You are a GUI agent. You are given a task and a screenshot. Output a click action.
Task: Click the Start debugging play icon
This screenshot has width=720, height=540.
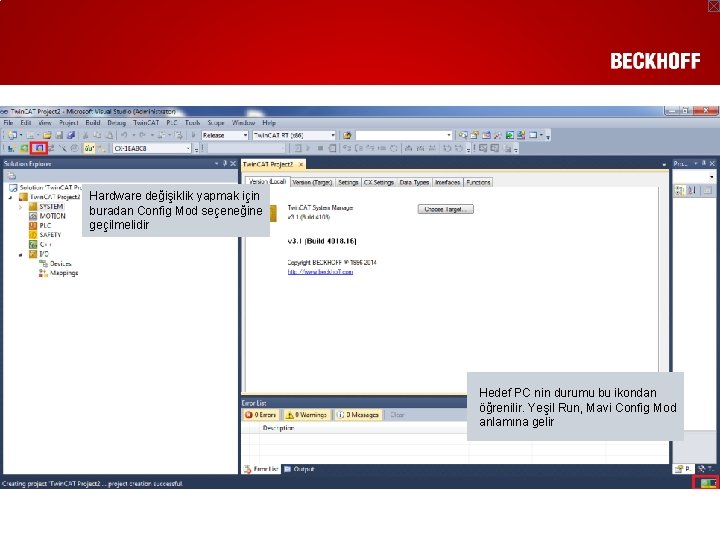(193, 135)
